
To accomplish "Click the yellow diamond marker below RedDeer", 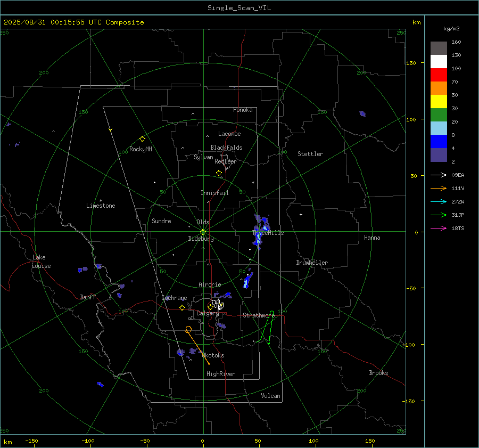I will [x=219, y=173].
